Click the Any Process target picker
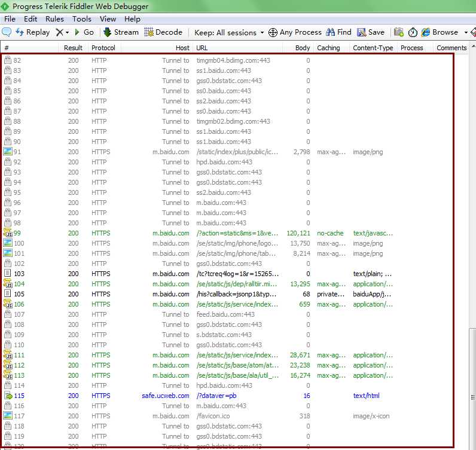This screenshot has height=450, width=476. point(295,32)
